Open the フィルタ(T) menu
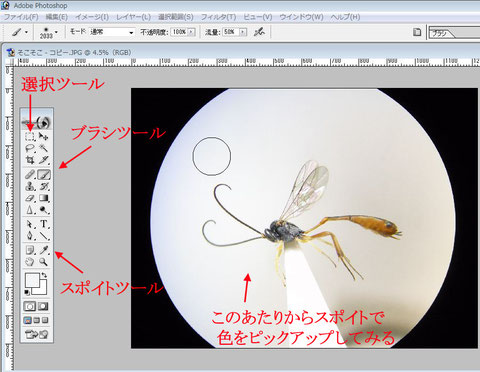Image resolution: width=480 pixels, height=372 pixels. pos(218,17)
